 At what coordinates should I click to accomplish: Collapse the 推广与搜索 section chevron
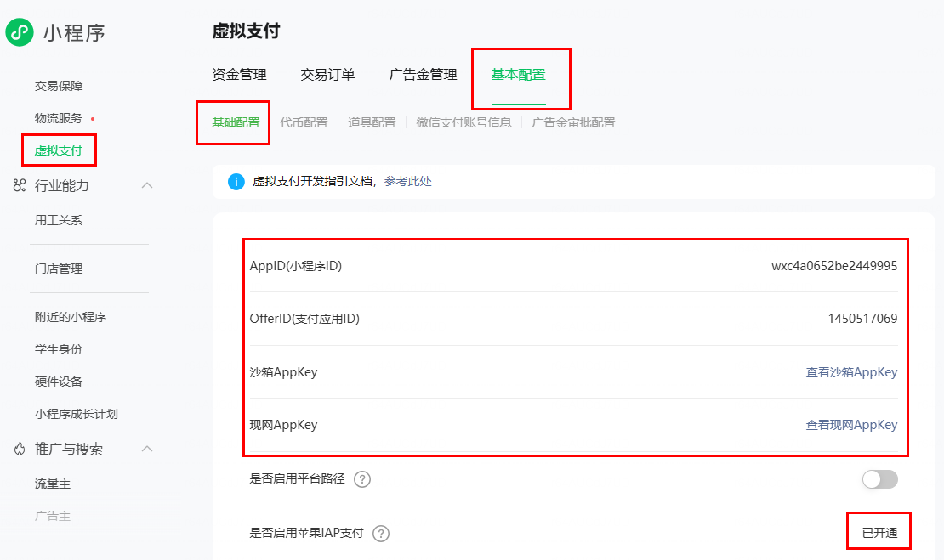(x=147, y=449)
